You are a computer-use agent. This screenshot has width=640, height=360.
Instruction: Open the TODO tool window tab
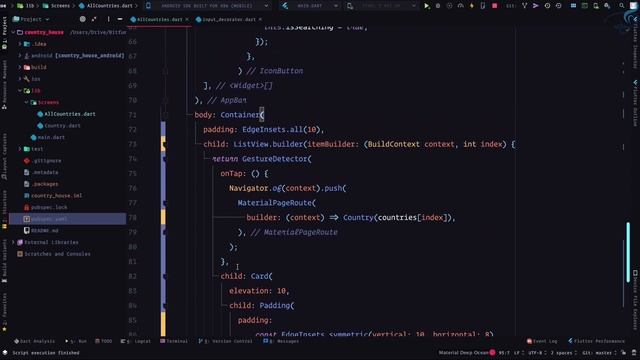pyautogui.click(x=103, y=341)
